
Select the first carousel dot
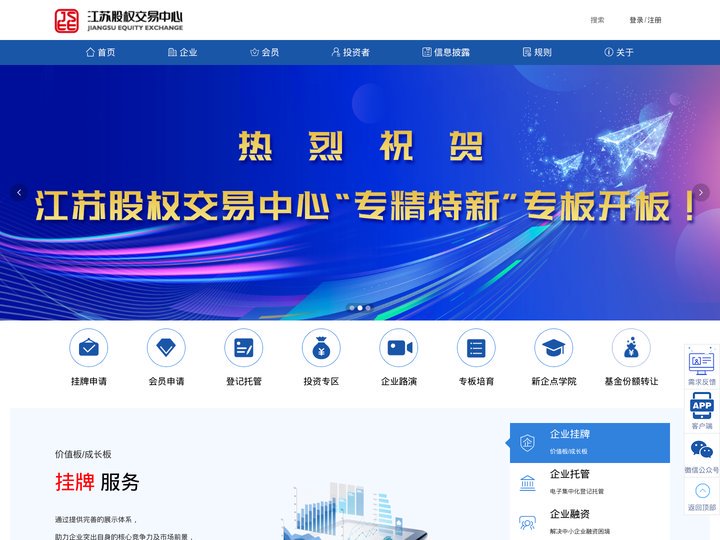point(352,308)
